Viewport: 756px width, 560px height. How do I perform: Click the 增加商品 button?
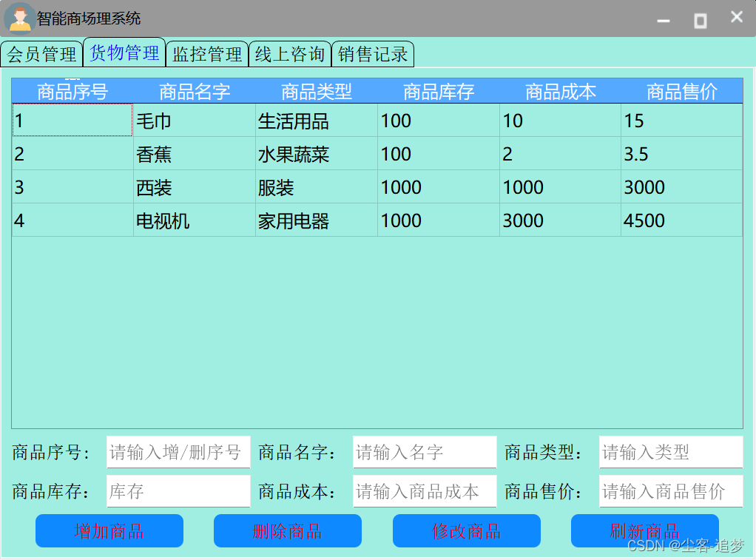[109, 530]
